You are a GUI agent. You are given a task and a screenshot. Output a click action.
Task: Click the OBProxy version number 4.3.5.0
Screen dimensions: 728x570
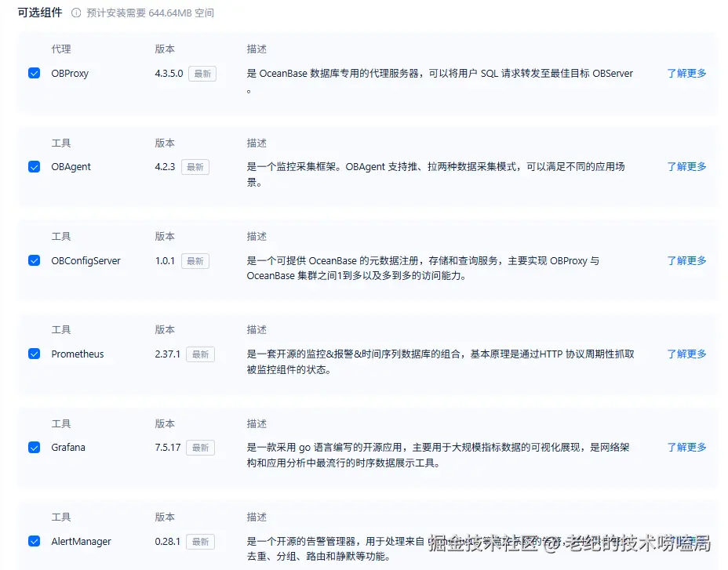[x=169, y=74]
